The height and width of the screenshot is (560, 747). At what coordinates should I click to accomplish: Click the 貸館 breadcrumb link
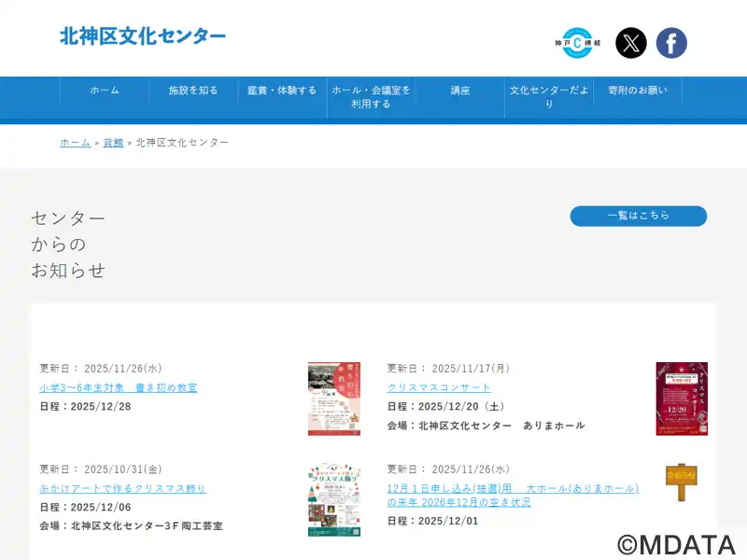point(113,143)
